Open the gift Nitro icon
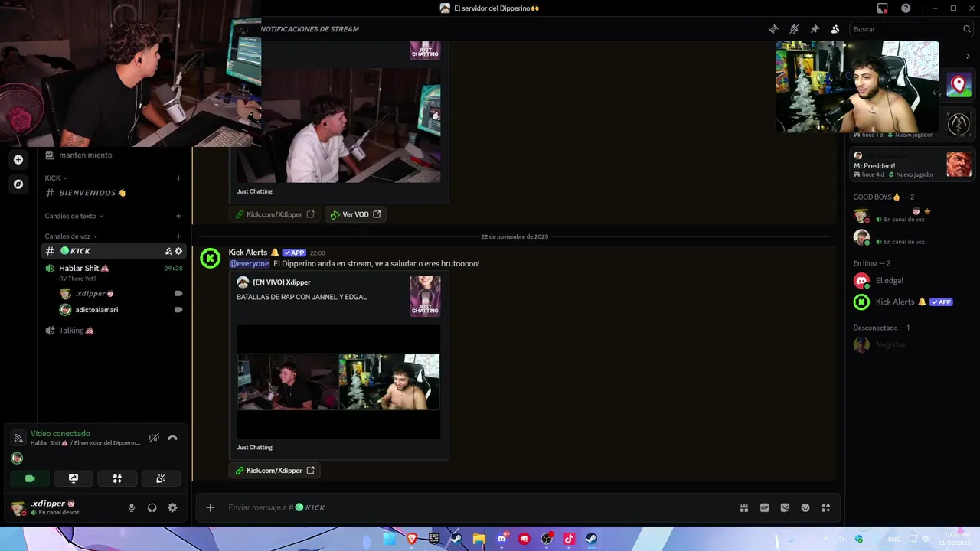 (743, 507)
